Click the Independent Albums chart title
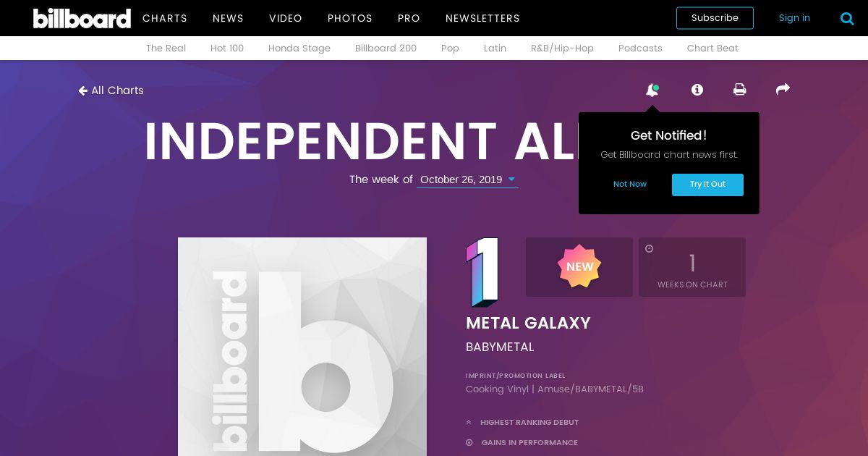This screenshot has width=868, height=456. [x=362, y=141]
